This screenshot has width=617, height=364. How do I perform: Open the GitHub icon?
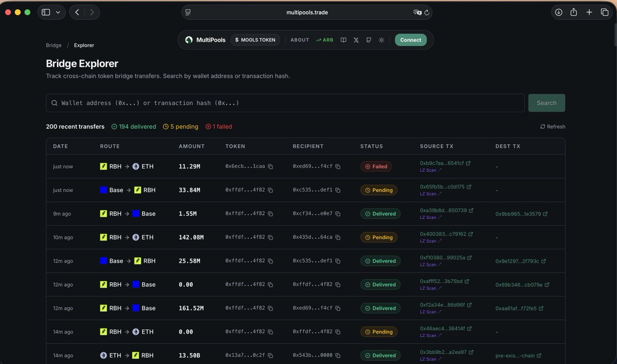(x=369, y=40)
